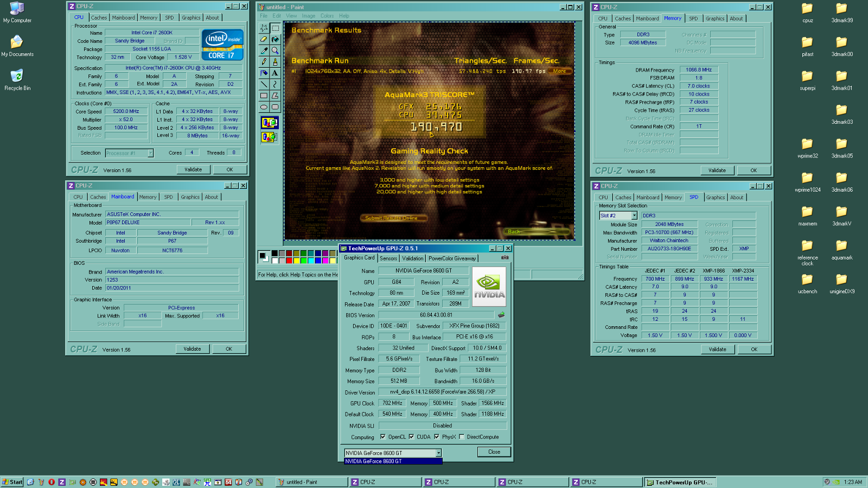
Task: Click the Close button in GPU-Z
Action: (x=494, y=452)
